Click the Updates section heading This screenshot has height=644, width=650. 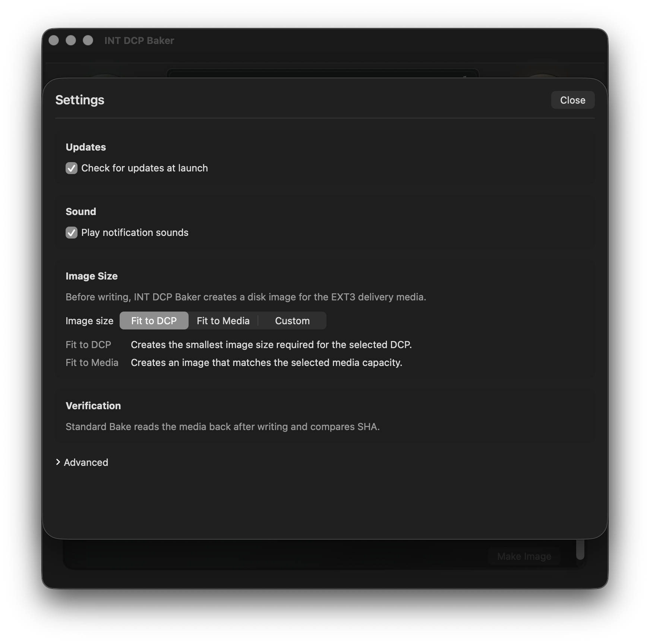pyautogui.click(x=86, y=147)
